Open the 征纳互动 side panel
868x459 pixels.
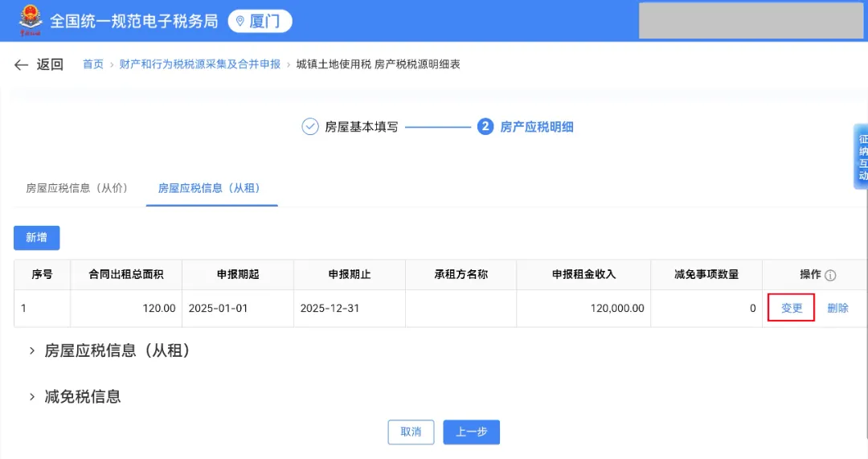click(x=862, y=157)
